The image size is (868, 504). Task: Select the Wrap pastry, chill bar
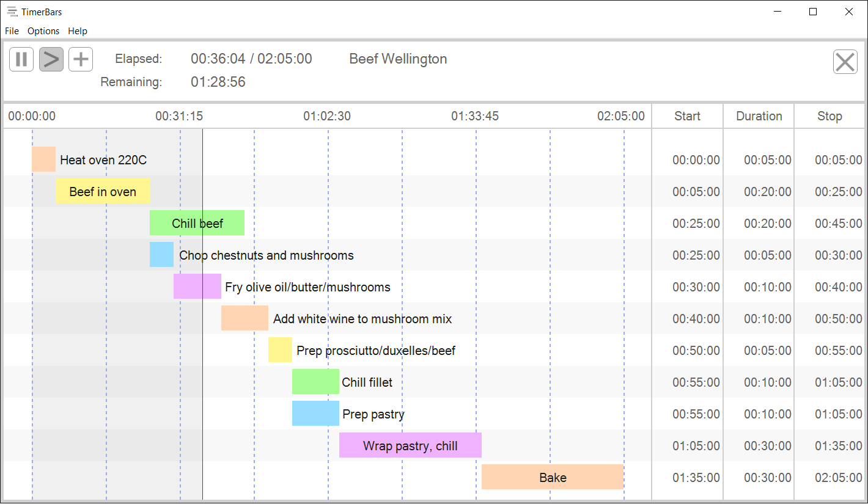pyautogui.click(x=410, y=445)
